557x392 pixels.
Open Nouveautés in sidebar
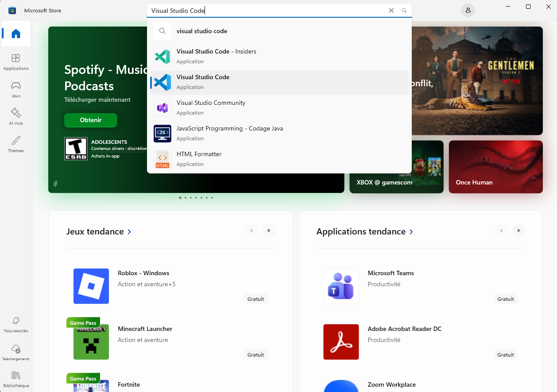coord(16,324)
